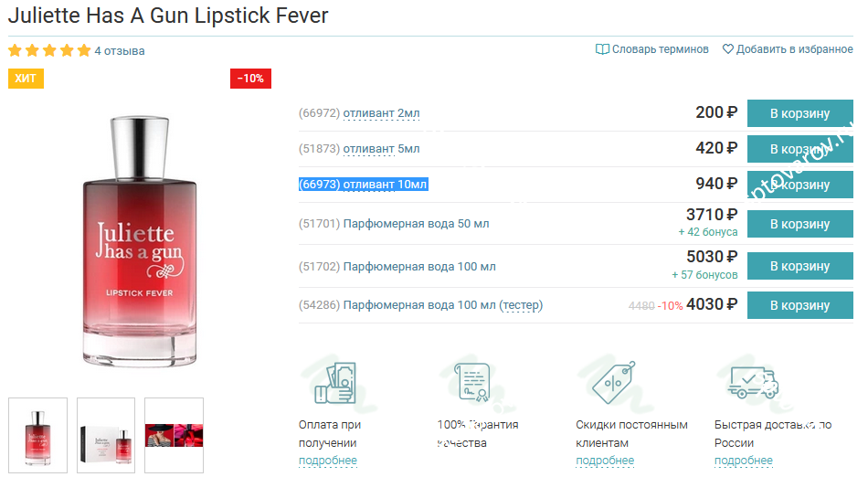Click the 4030 ₽ discounted price
The width and height of the screenshot is (868, 477).
(712, 304)
